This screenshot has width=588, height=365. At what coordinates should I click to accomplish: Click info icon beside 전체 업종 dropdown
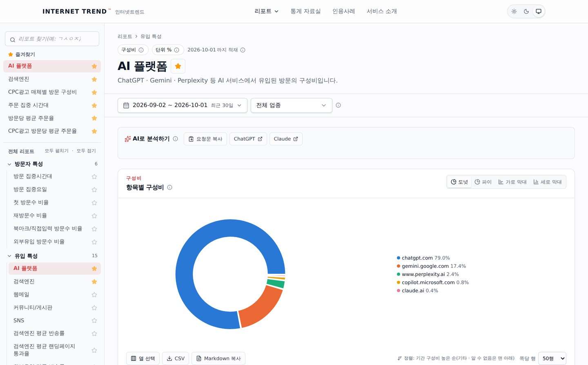pyautogui.click(x=338, y=105)
